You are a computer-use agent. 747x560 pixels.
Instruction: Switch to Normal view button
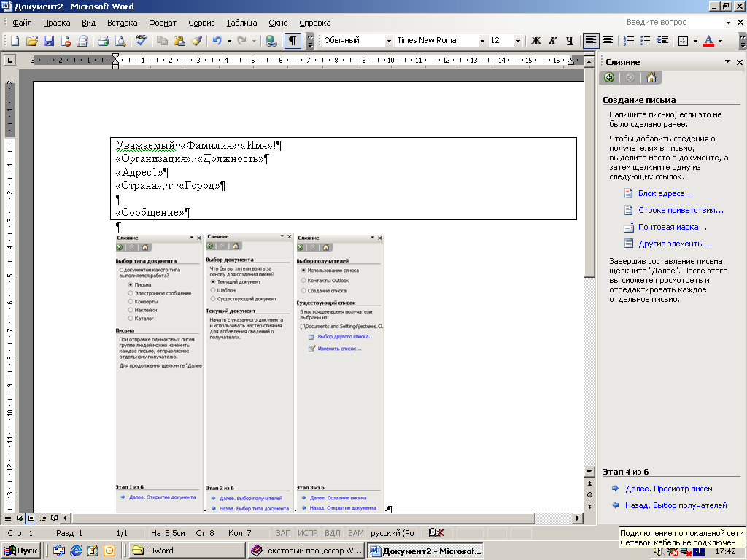8,518
